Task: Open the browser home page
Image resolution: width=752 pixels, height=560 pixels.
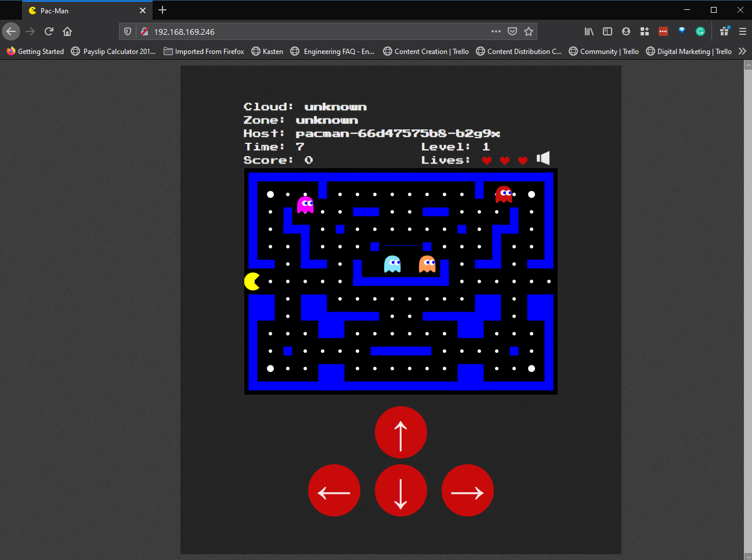Action: click(67, 31)
